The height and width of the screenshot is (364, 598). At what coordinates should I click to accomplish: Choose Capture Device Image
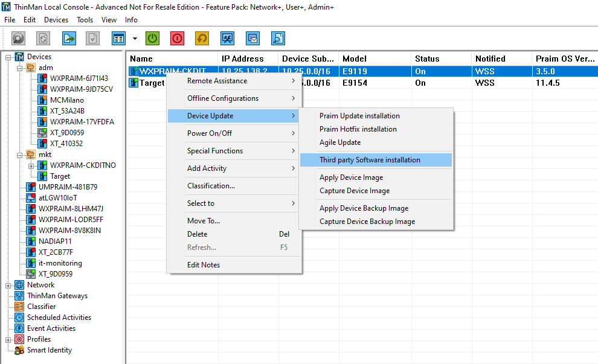pos(376,191)
